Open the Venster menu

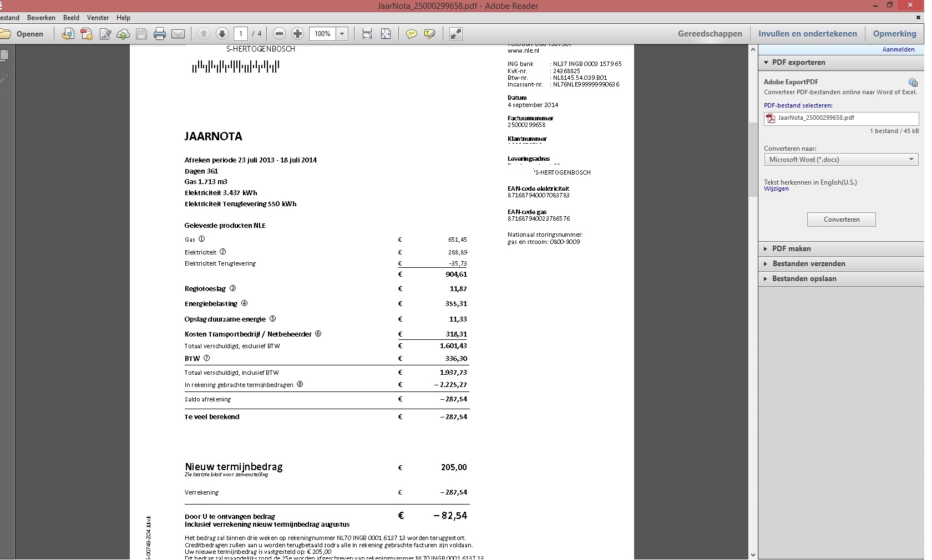(x=98, y=18)
